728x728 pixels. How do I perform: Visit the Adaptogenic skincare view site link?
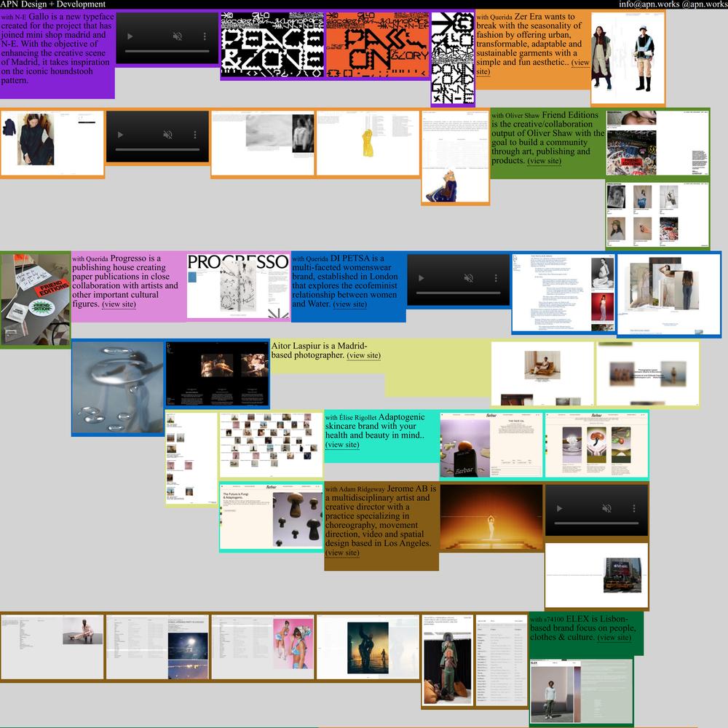pos(342,445)
